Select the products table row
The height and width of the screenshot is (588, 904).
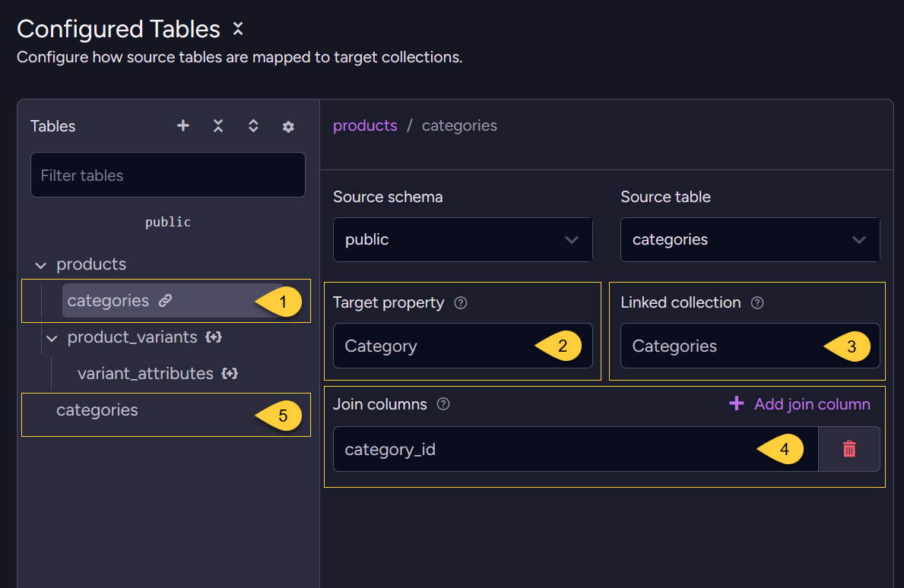click(91, 264)
